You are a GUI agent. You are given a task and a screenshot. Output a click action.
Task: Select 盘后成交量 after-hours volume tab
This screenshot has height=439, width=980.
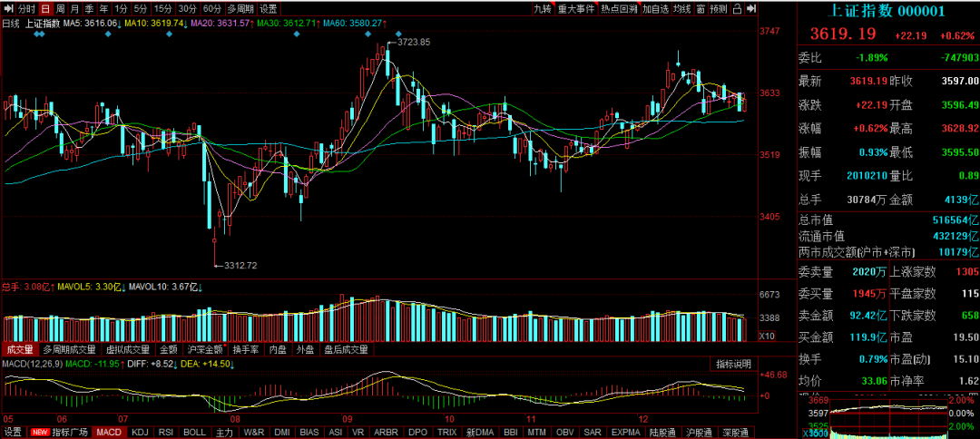click(x=346, y=350)
